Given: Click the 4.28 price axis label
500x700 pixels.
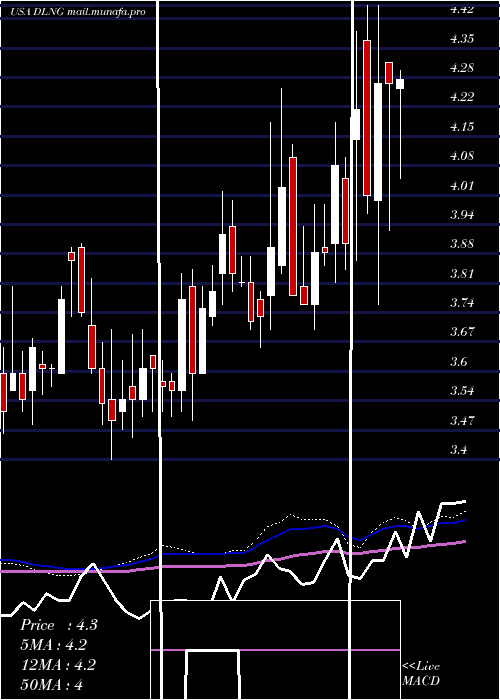Looking at the screenshot, I should (x=462, y=68).
